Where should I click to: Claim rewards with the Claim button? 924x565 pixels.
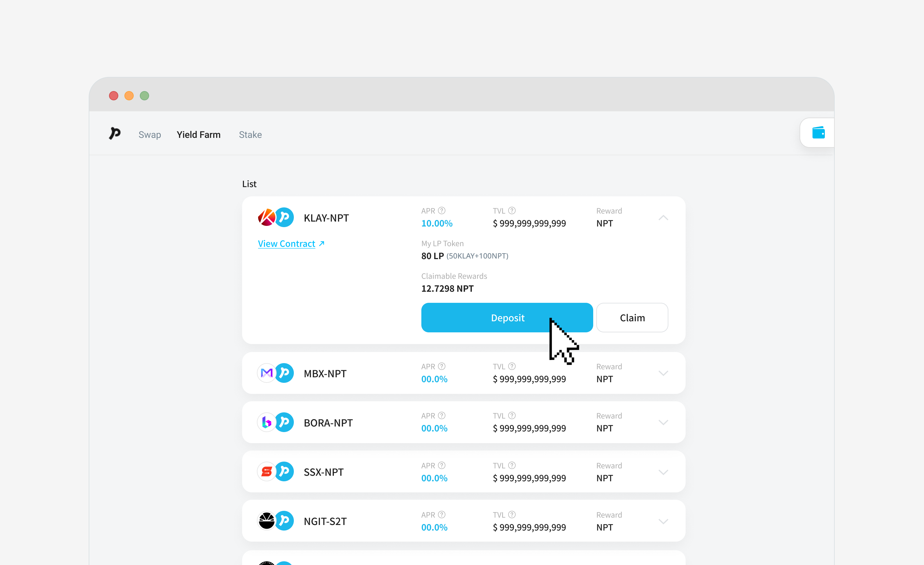(632, 318)
